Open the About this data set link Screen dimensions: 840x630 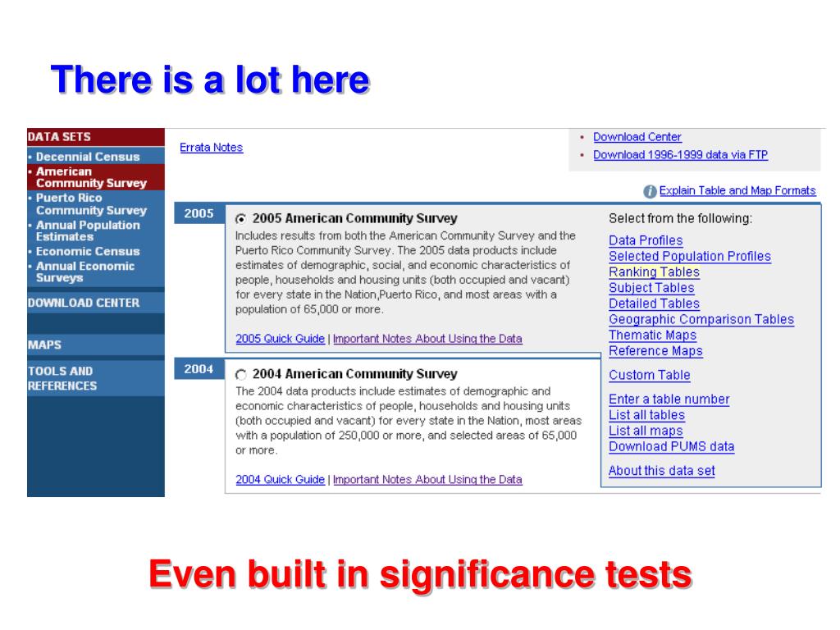coord(662,471)
